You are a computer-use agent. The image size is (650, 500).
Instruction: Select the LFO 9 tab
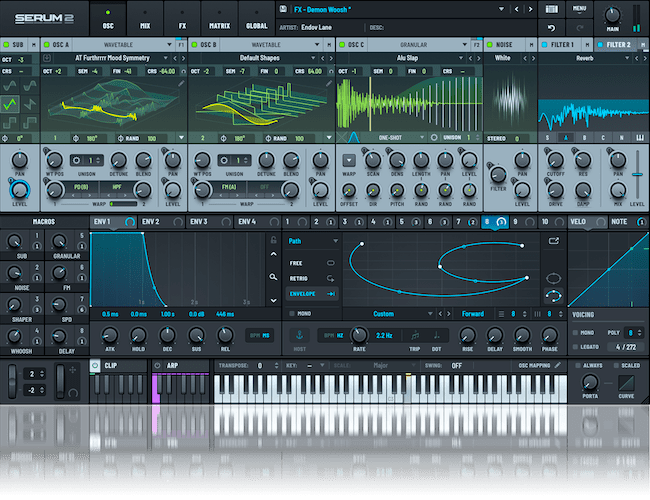point(523,222)
